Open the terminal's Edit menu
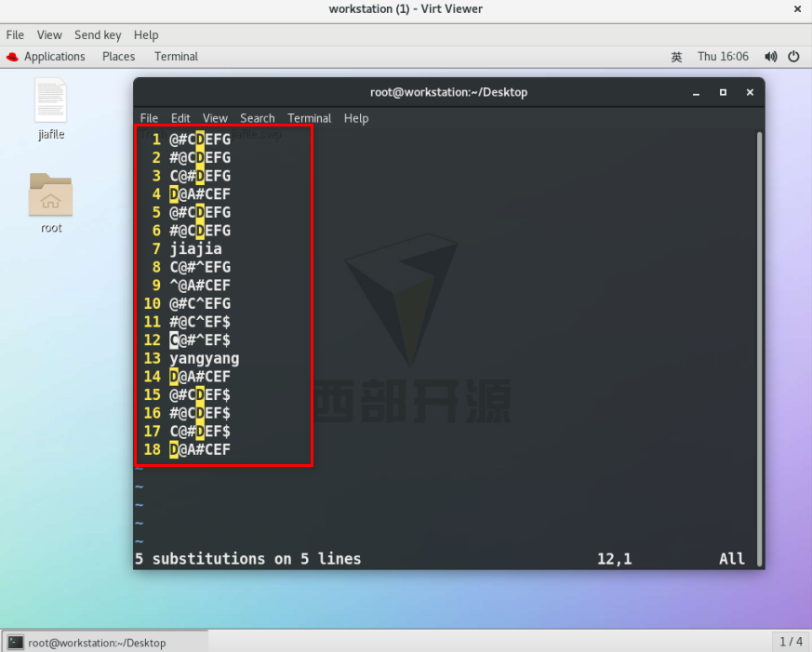812x652 pixels. pyautogui.click(x=180, y=118)
